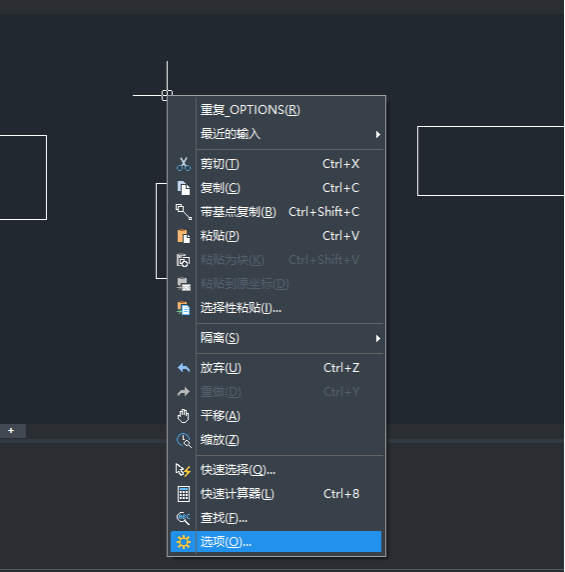Add new layout tab with plus button
The height and width of the screenshot is (572, 565).
11,431
